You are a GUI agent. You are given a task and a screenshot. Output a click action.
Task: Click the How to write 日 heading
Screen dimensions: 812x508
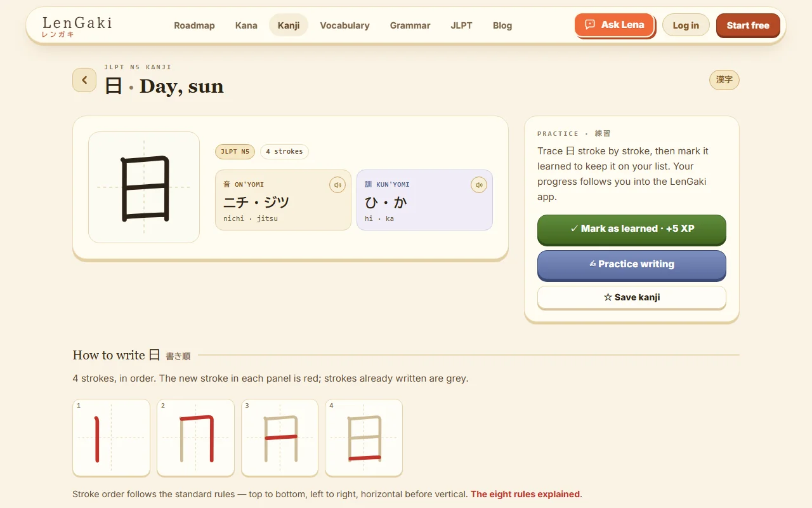[x=116, y=355]
